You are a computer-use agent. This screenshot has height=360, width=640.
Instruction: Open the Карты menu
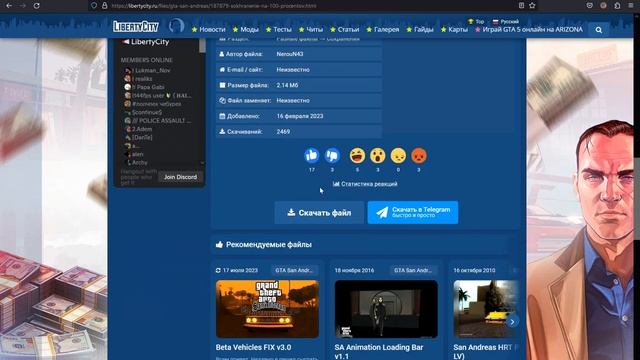[x=454, y=29]
